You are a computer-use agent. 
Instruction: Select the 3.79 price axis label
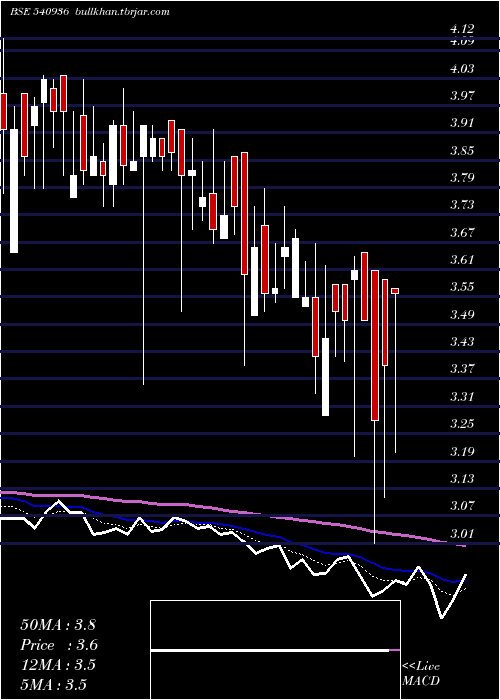pyautogui.click(x=462, y=178)
